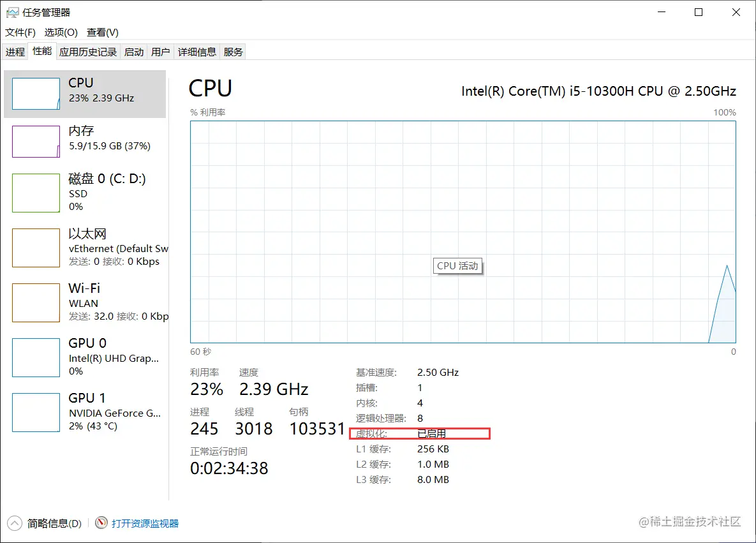Image resolution: width=756 pixels, height=543 pixels.
Task: Select the 内存 memory graph thumbnail
Action: (36, 142)
